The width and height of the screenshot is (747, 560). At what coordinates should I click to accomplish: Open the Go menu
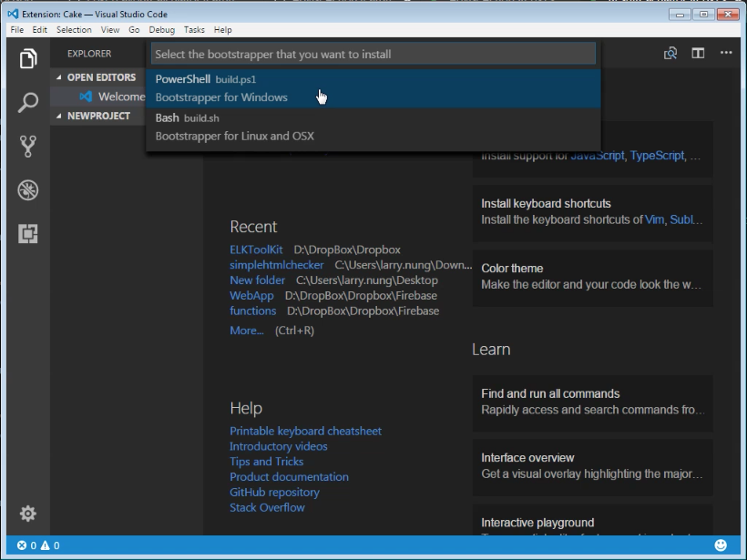click(134, 29)
